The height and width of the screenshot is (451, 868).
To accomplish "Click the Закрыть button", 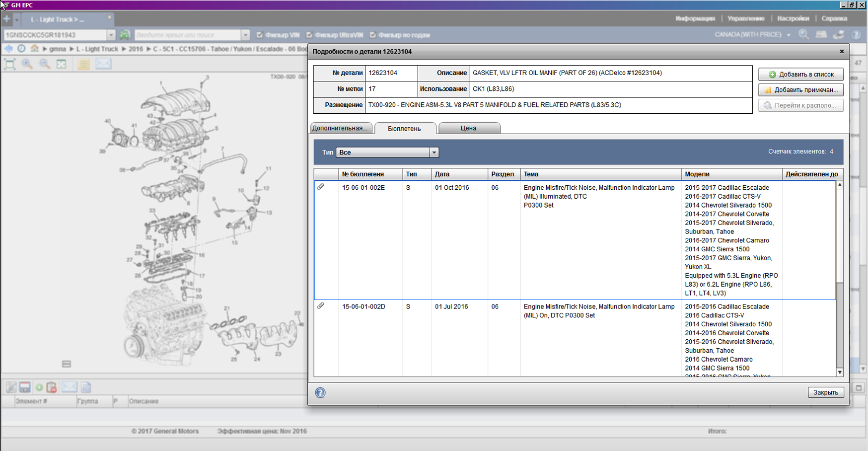I will (x=825, y=392).
